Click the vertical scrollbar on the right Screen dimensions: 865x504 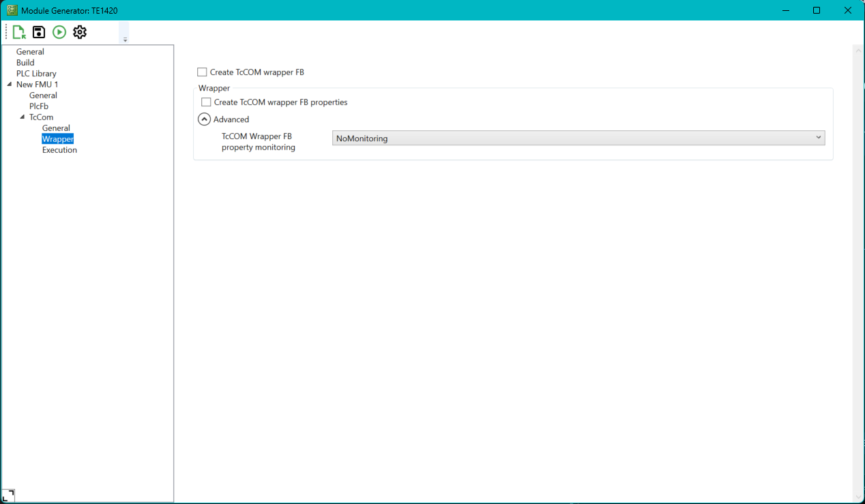tap(858, 273)
